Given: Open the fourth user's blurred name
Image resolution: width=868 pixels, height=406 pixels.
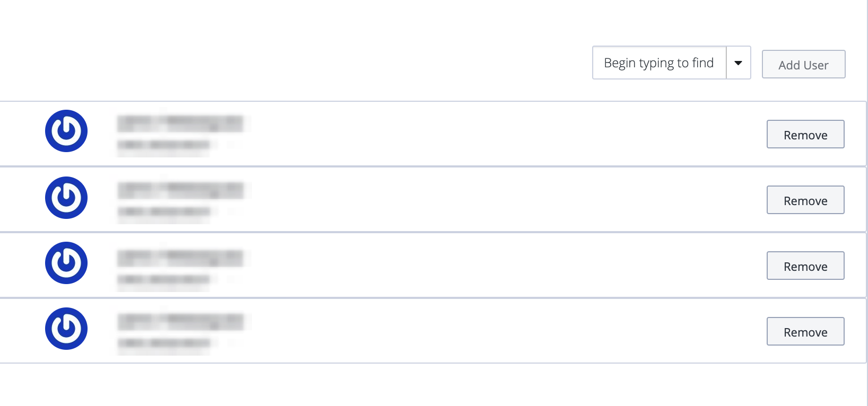Looking at the screenshot, I should click(180, 322).
